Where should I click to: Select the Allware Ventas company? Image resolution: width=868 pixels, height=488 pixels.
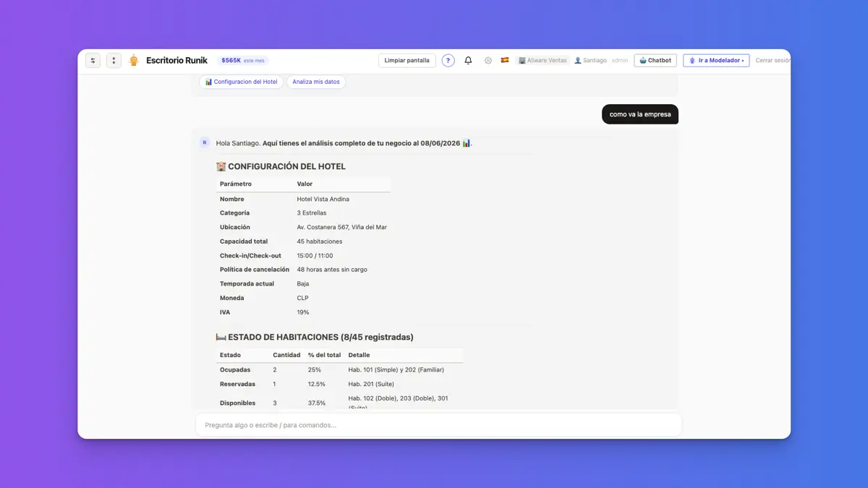[x=543, y=61]
